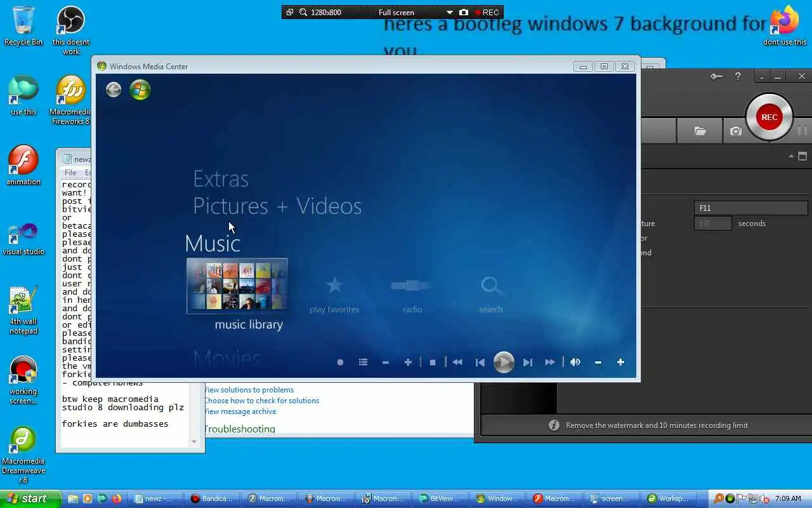Image resolution: width=812 pixels, height=508 pixels.
Task: Fast forward playback in Media Center
Action: (x=550, y=362)
